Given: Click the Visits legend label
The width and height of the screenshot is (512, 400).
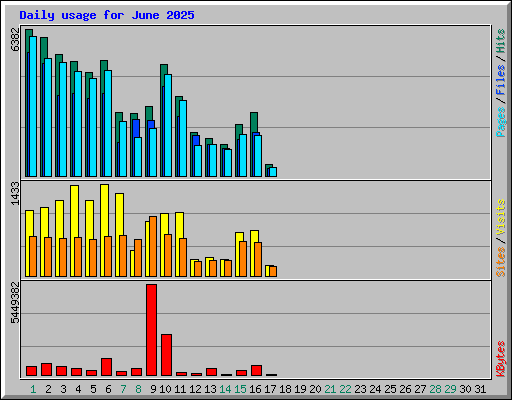Looking at the screenshot, I should [x=500, y=217].
